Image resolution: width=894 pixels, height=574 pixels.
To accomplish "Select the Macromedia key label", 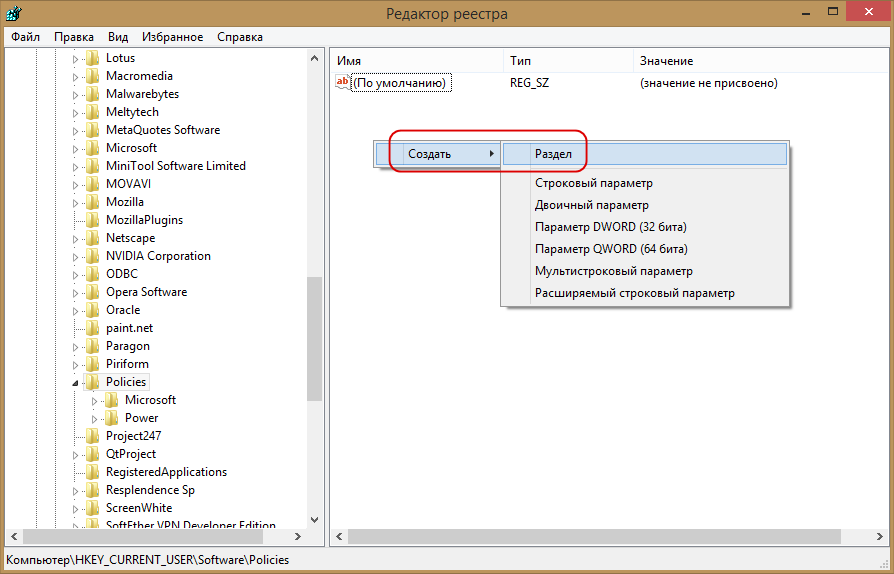I will pyautogui.click(x=139, y=76).
